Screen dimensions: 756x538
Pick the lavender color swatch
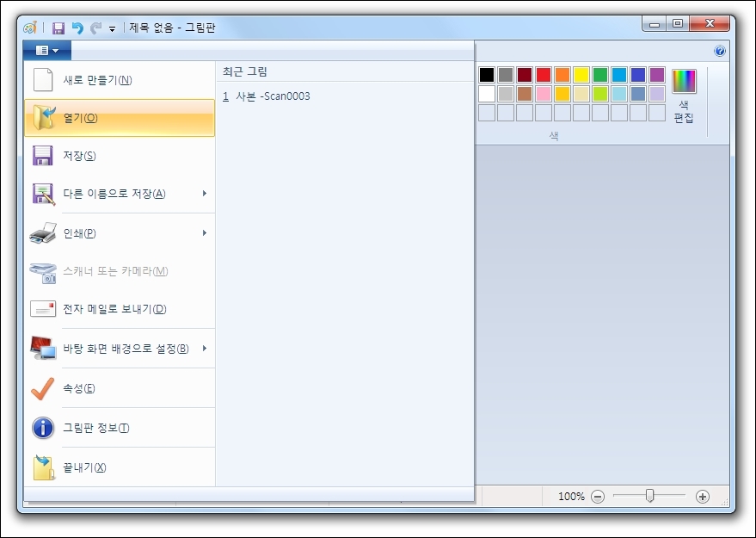pos(657,94)
